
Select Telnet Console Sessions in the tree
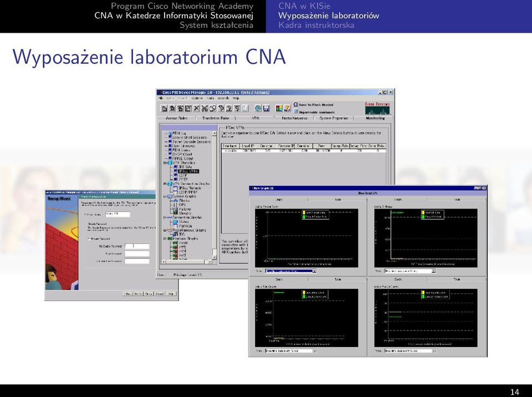click(x=191, y=141)
